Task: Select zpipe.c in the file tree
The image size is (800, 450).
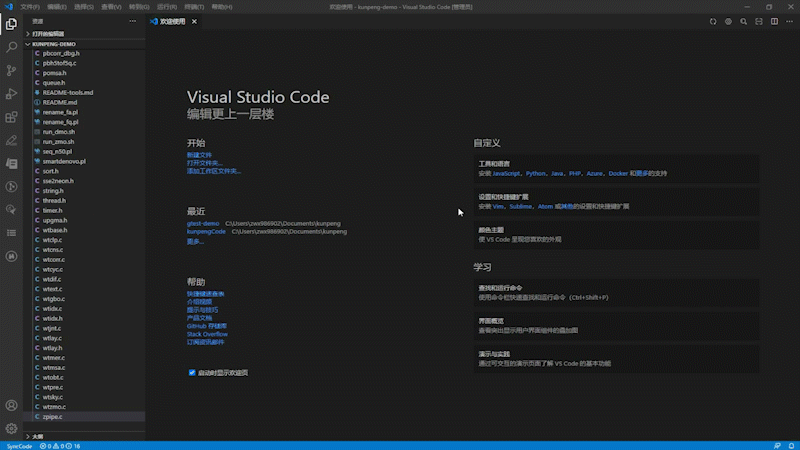Action: (x=53, y=417)
